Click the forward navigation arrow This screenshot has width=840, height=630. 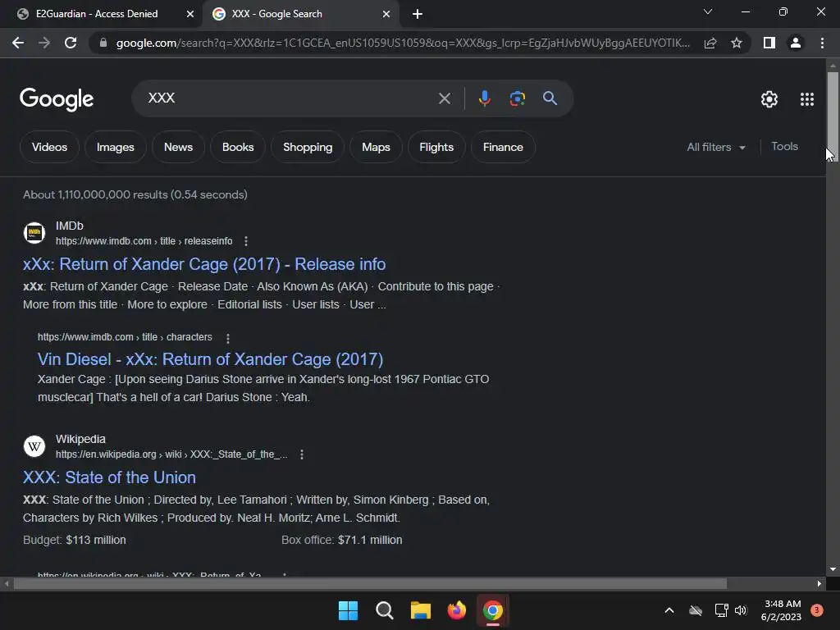[x=44, y=43]
